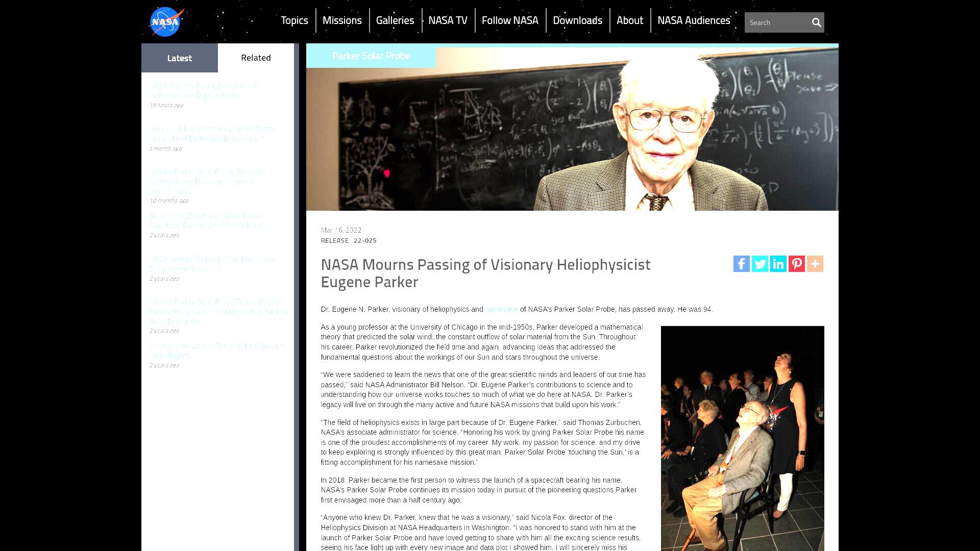Switch to the Latest tab

[x=180, y=58]
